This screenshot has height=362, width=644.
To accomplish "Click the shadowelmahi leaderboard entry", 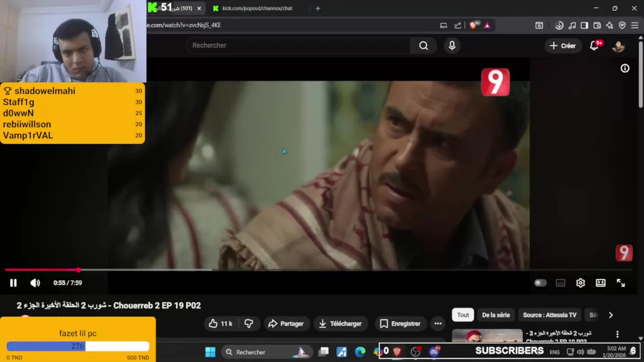I will tap(72, 91).
